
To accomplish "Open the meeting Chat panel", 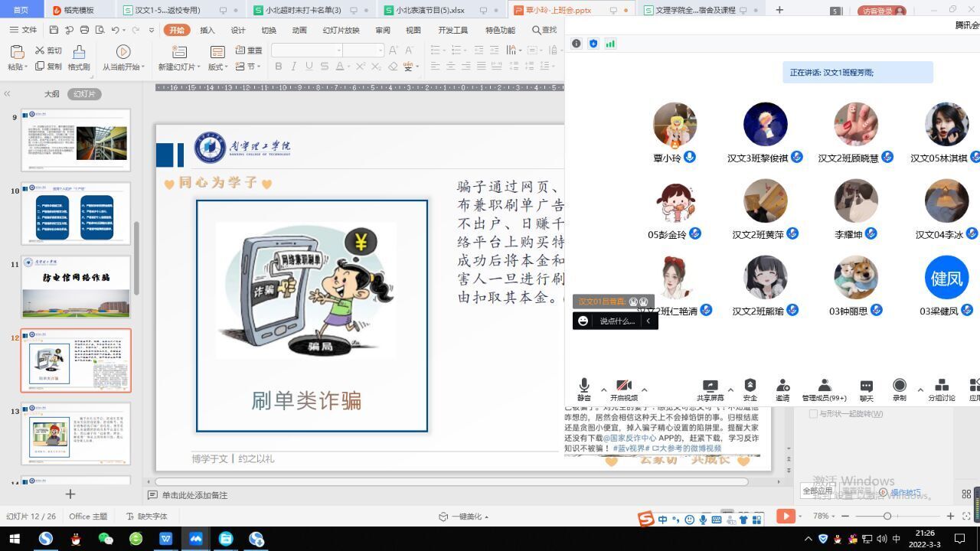I will click(x=866, y=389).
